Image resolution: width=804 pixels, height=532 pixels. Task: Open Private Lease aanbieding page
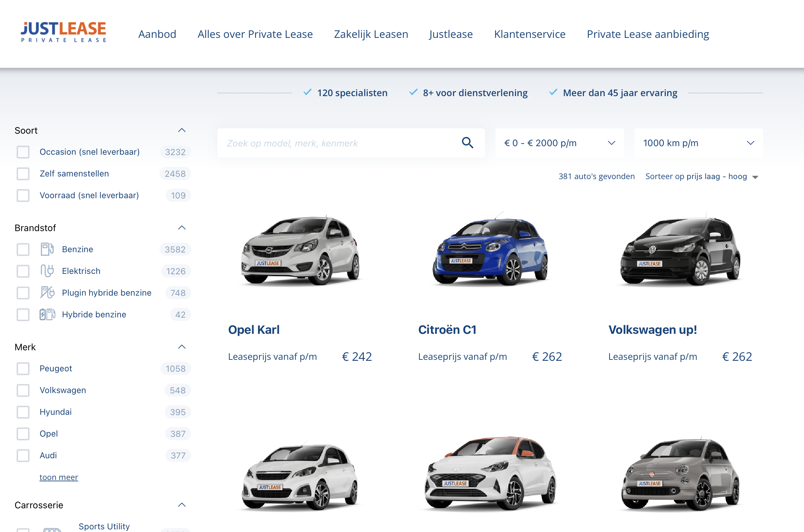648,34
